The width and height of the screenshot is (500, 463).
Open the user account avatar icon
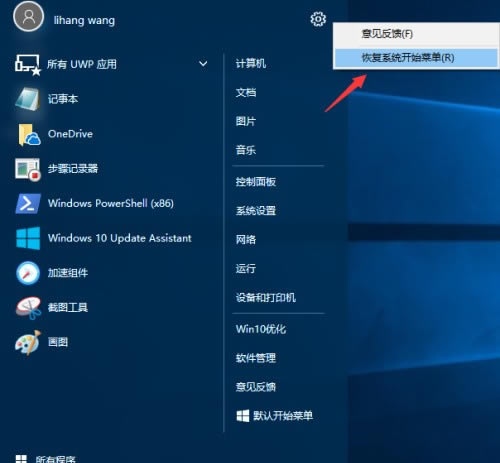pos(28,16)
